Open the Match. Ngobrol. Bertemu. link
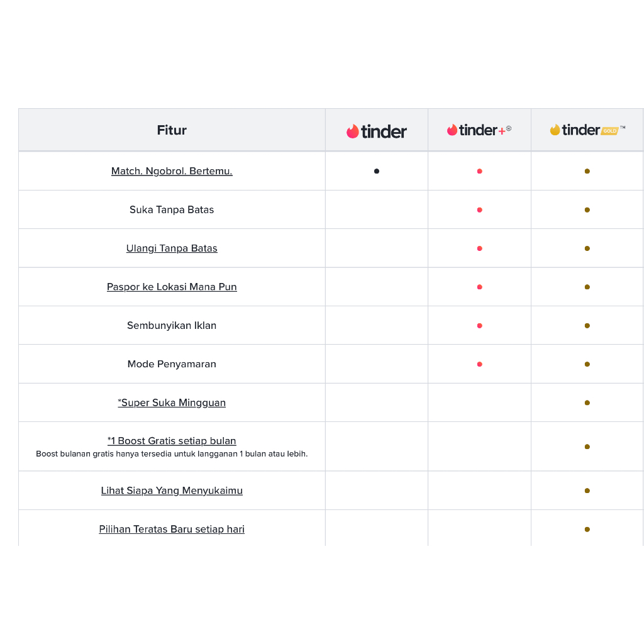The image size is (644, 644). [x=172, y=171]
